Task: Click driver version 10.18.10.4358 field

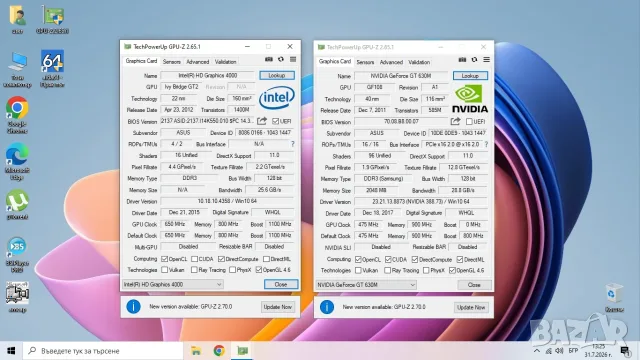Action: click(x=227, y=201)
